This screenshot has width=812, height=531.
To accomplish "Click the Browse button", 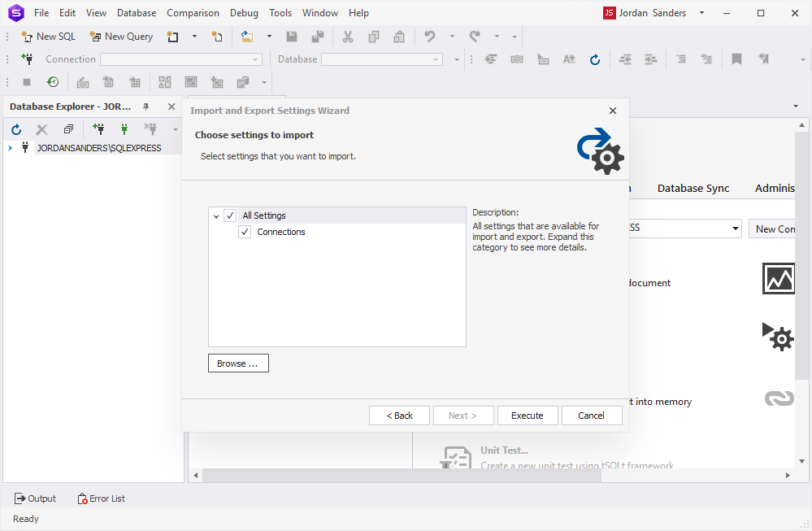I will (238, 363).
